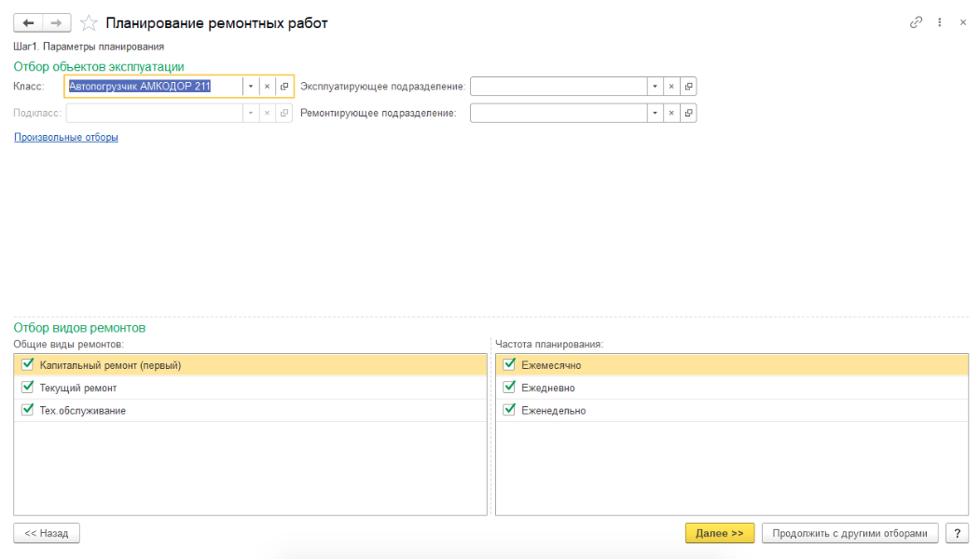Screen dimensions: 980x559
Task: Toggle the Ежедневно frequency checkbox
Action: (x=509, y=388)
